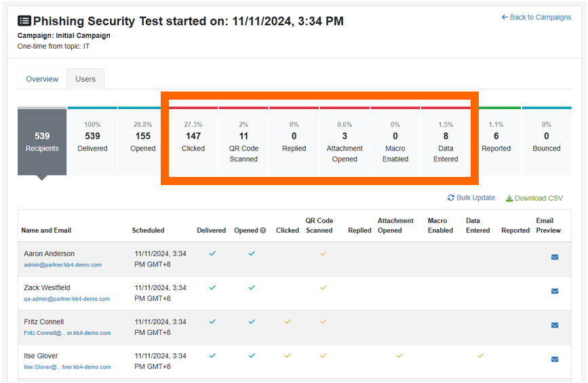
Task: Filter by the 0 Macro Enabled tile
Action: tap(395, 141)
